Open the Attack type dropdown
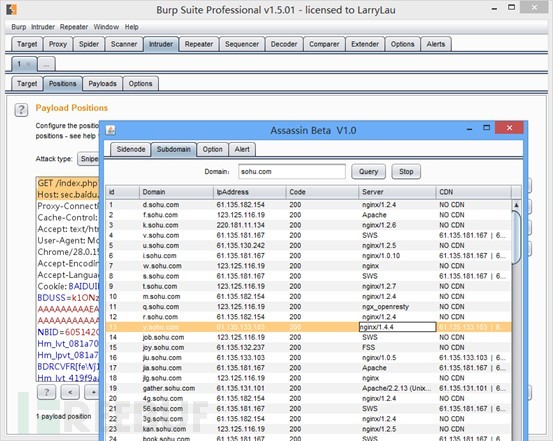Viewport: 553px width, 441px height. click(x=89, y=159)
